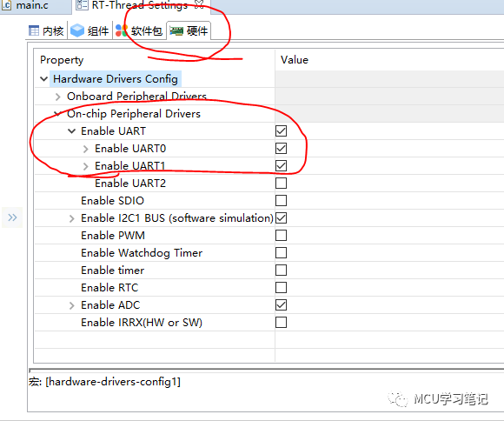This screenshot has height=421, width=504.
Task: Click the 软件包 colorful blocks icon
Action: [x=122, y=30]
